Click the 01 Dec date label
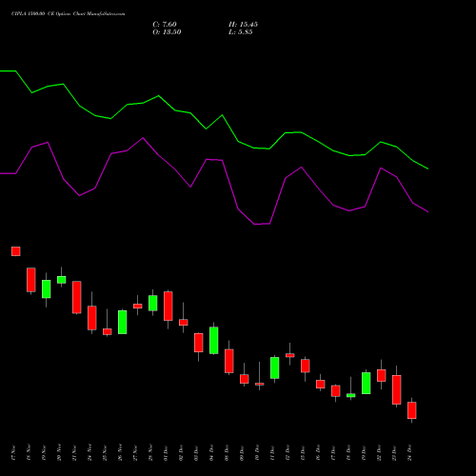Viewport: 476px width, 476px height. tap(166, 453)
